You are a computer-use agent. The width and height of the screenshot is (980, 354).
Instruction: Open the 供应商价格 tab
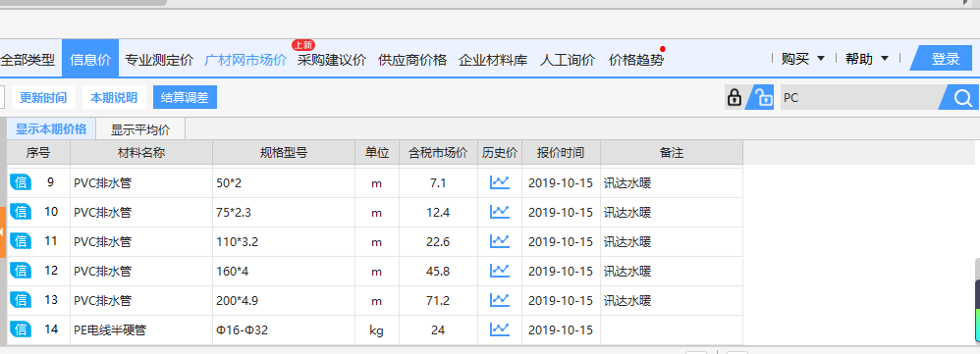[x=412, y=60]
